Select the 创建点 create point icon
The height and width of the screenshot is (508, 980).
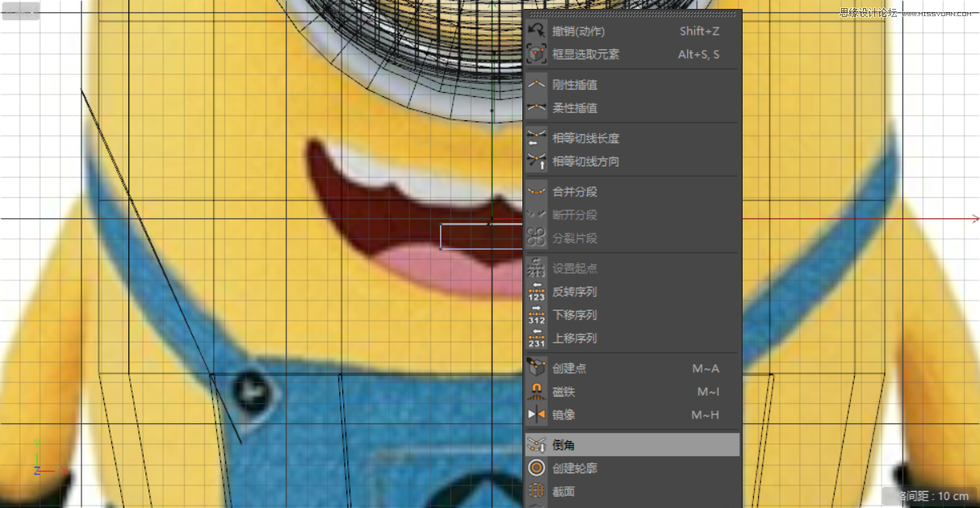point(536,368)
